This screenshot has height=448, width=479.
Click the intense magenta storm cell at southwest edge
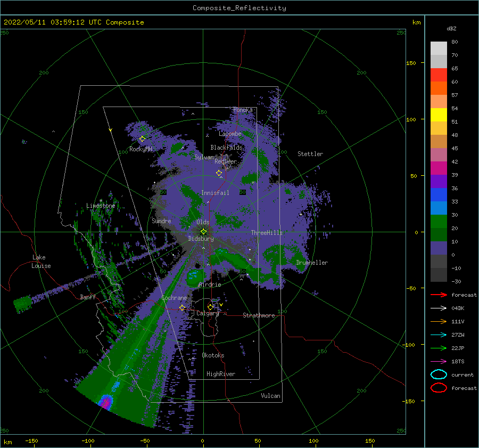point(106,401)
